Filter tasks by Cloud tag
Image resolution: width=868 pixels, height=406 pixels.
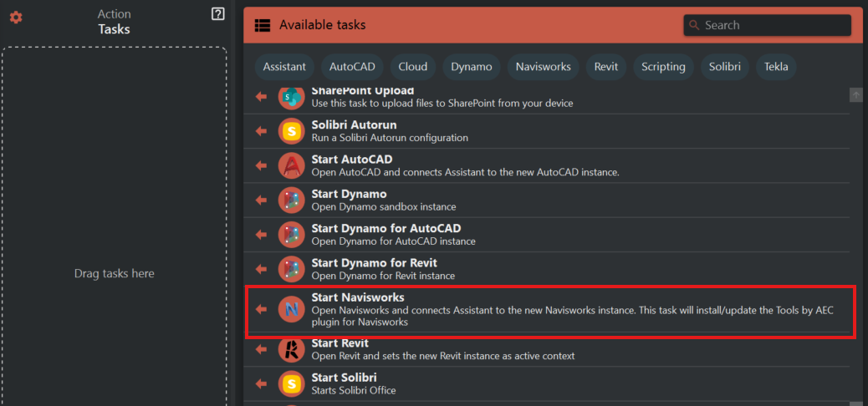click(x=413, y=67)
